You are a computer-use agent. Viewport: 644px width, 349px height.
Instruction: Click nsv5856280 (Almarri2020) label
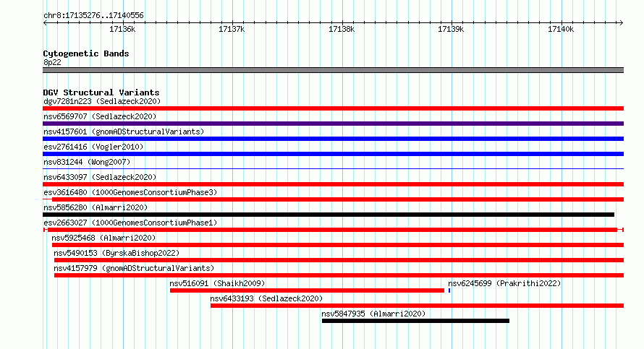tap(96, 207)
